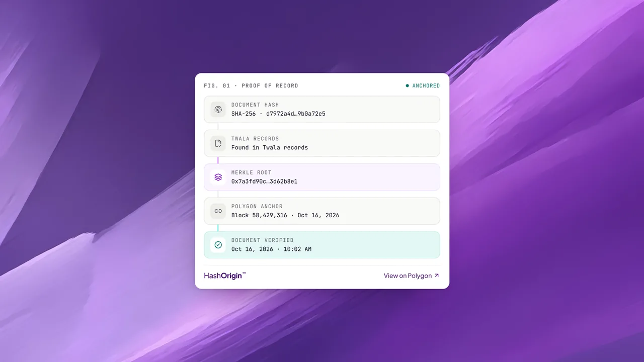The image size is (644, 362).
Task: Click the green dot of the ANCHORED status
Action: click(x=408, y=85)
